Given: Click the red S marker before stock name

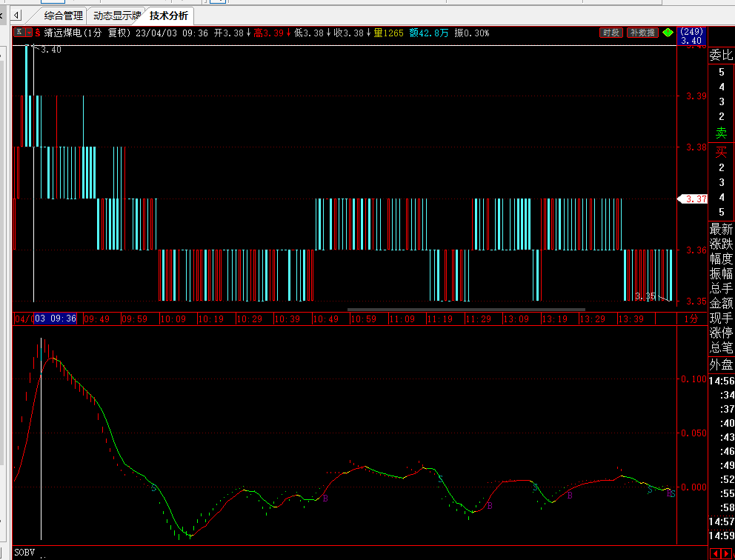Looking at the screenshot, I should click(x=38, y=33).
